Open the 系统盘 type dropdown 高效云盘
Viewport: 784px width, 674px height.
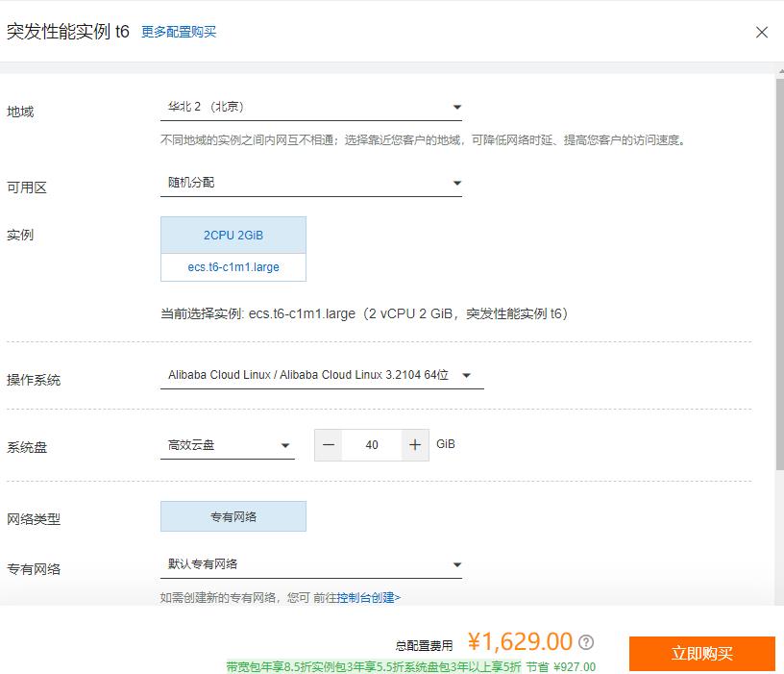tap(228, 445)
